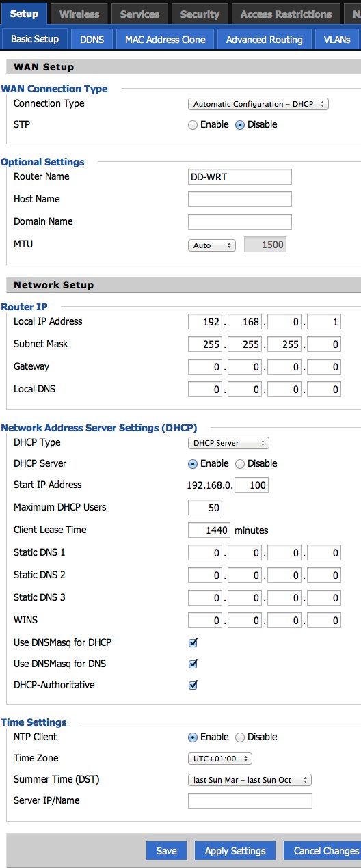Click the Router Name input field
Screen dimensions: 361x868
(x=240, y=177)
